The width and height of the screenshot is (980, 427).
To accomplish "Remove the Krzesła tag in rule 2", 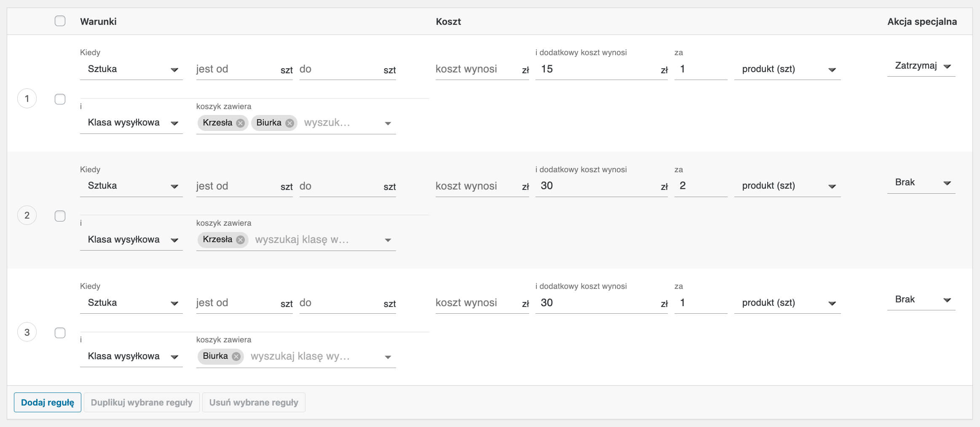I will coord(240,240).
